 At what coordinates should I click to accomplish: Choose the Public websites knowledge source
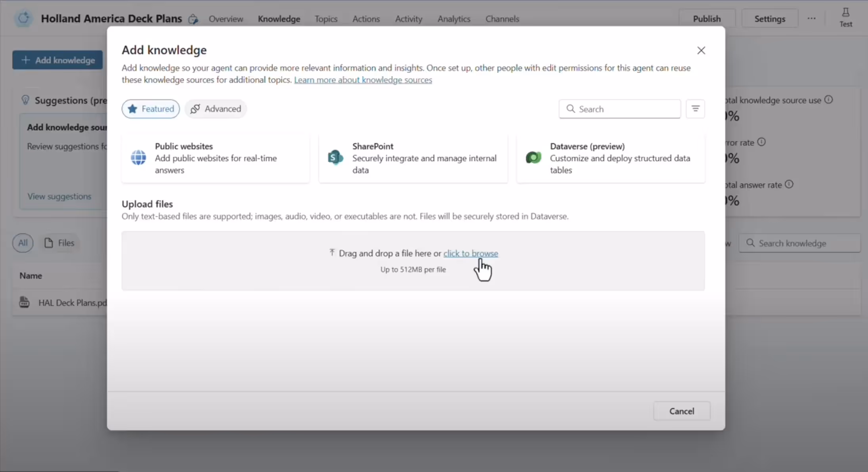(216, 158)
